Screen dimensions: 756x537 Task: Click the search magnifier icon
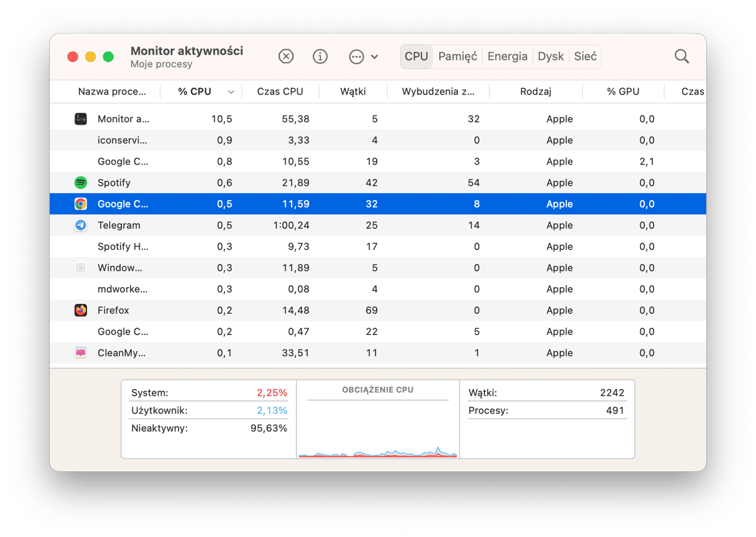click(682, 57)
